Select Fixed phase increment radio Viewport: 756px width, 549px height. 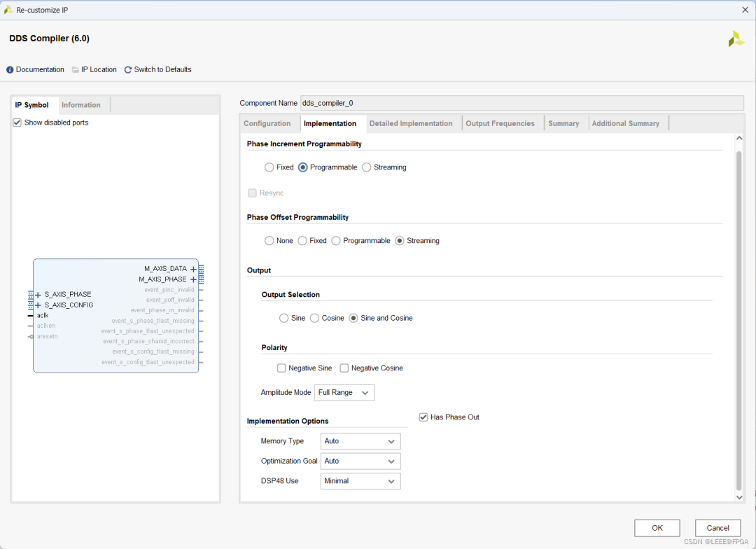(269, 167)
